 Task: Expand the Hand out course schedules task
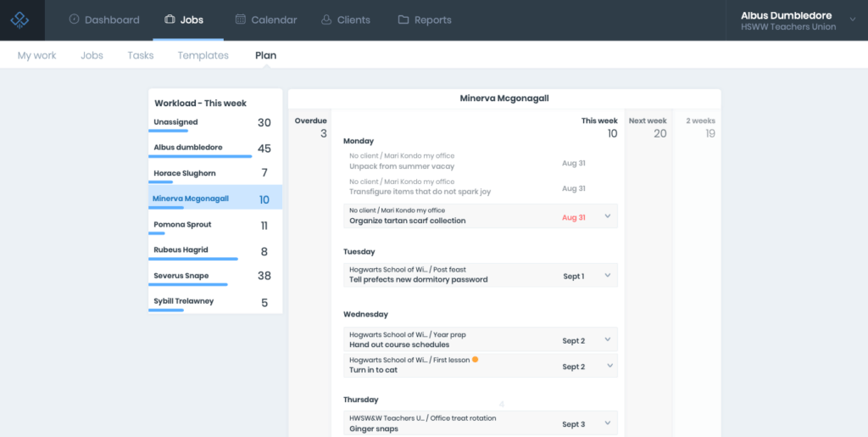[x=608, y=339]
